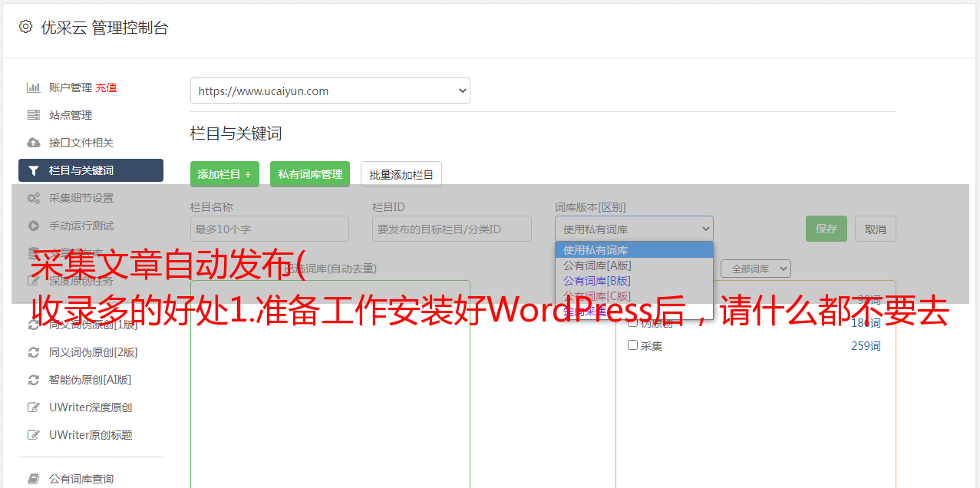Click the server icon for 站点管理

(x=33, y=115)
